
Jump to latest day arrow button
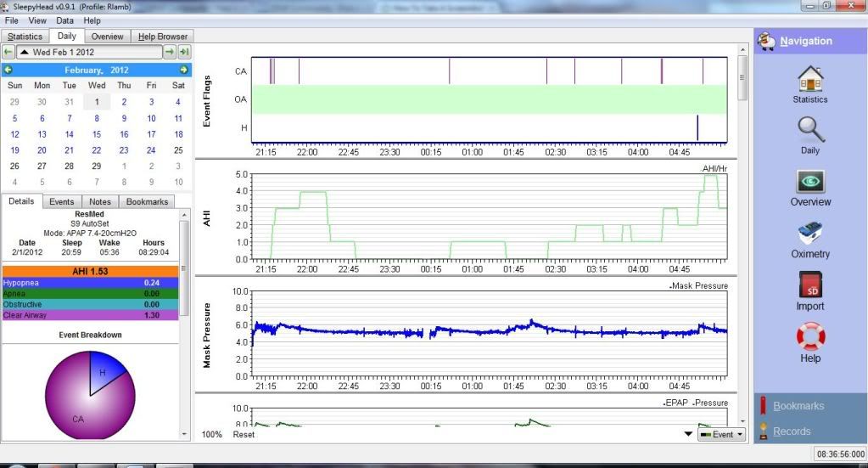(x=184, y=52)
